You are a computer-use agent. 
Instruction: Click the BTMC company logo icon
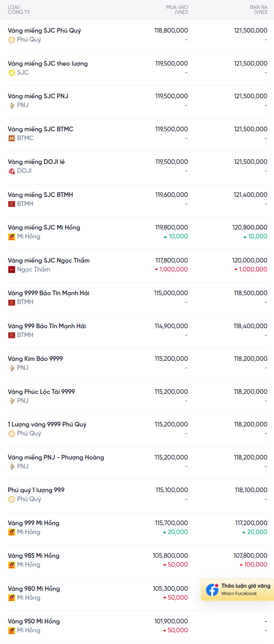tap(12, 138)
